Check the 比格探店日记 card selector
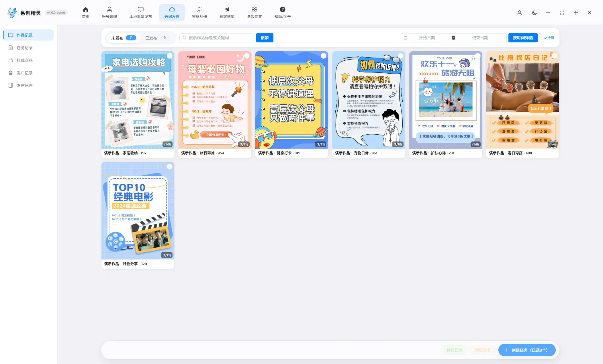 tap(555, 56)
